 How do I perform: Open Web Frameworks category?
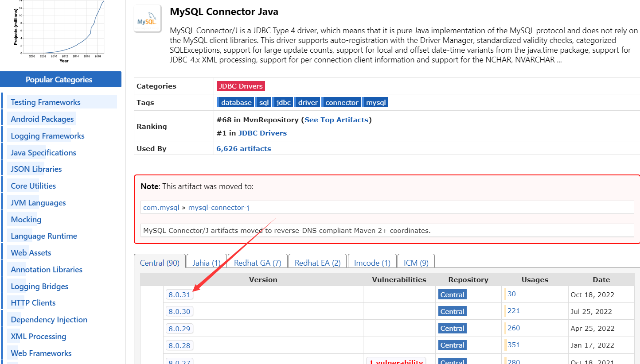tap(41, 353)
